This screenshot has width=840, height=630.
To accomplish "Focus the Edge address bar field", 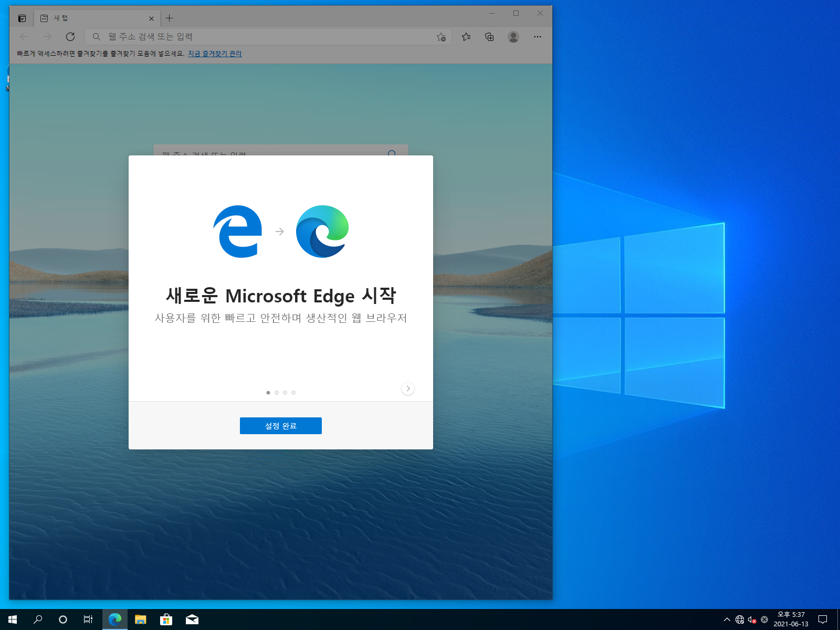I will coord(268,37).
